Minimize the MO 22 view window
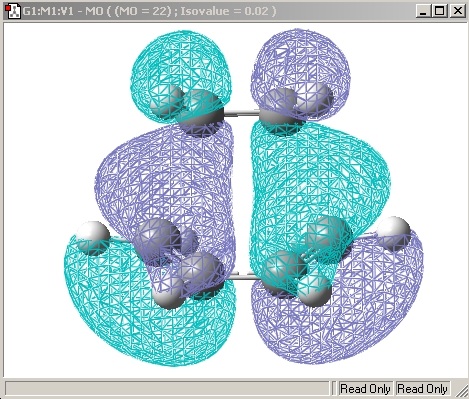Viewport: 469px width, 399px height. [423, 11]
